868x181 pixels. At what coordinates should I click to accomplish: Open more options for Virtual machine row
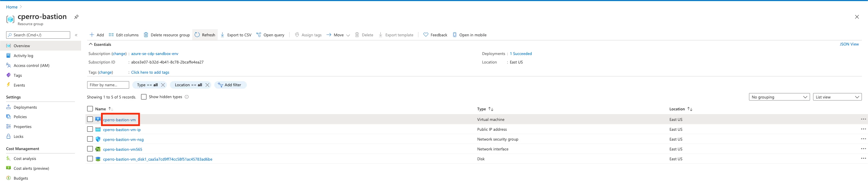[863, 119]
